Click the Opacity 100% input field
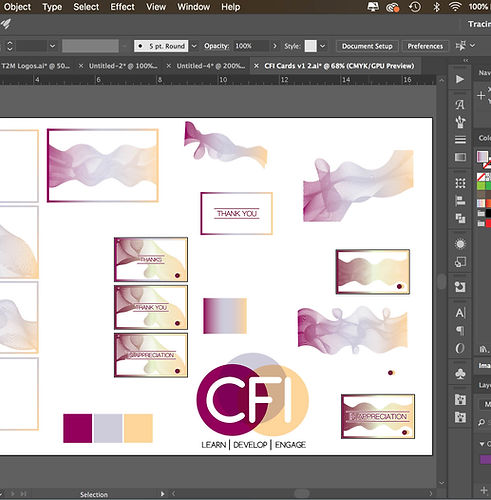This screenshot has height=500, width=491. [251, 46]
